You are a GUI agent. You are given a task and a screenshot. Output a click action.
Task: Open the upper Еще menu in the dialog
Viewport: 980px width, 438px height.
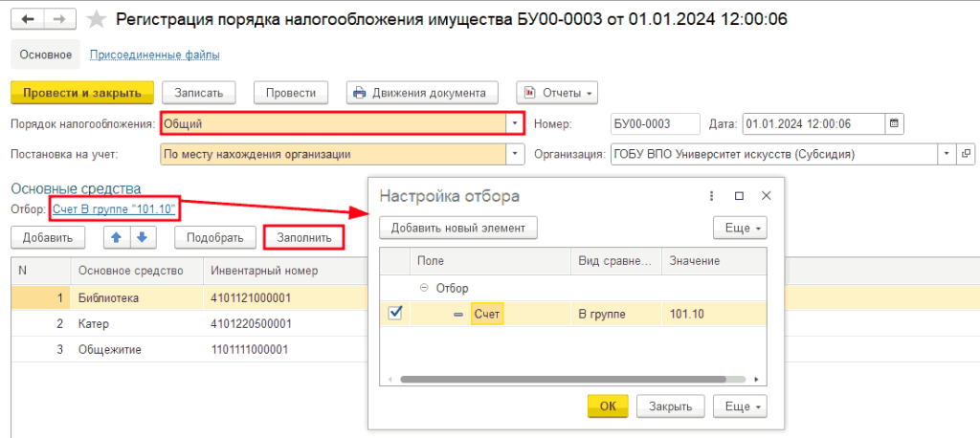tap(740, 228)
